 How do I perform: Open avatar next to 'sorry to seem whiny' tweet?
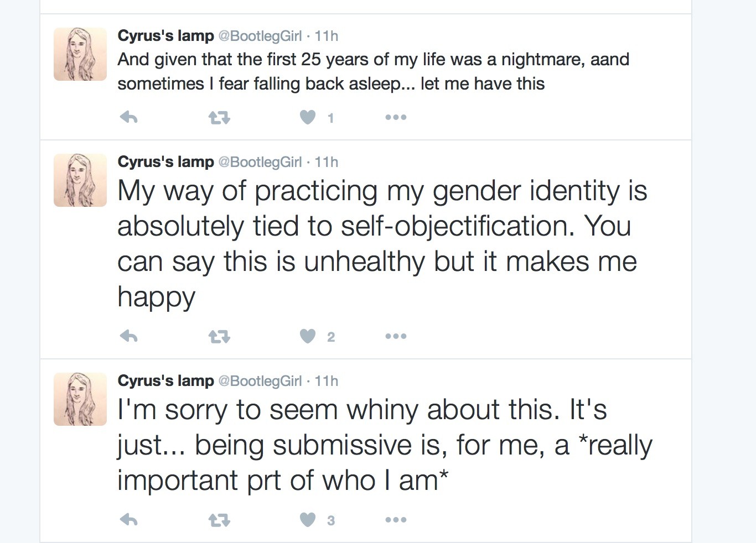pyautogui.click(x=80, y=399)
